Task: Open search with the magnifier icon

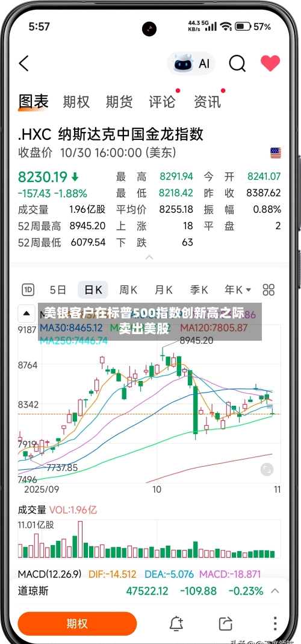Action: pyautogui.click(x=237, y=64)
